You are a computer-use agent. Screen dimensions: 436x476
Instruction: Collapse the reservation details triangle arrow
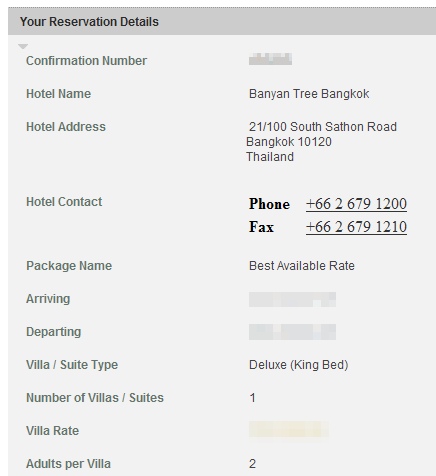click(23, 46)
